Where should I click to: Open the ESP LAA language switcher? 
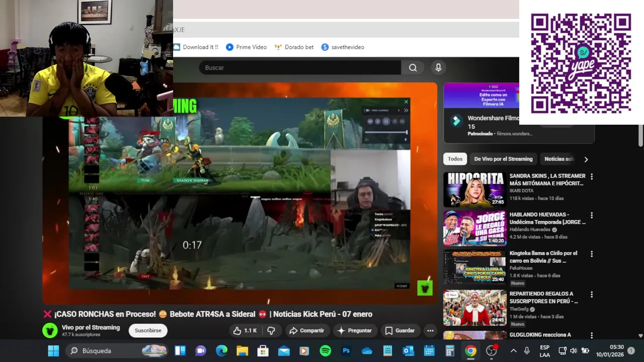click(x=545, y=351)
